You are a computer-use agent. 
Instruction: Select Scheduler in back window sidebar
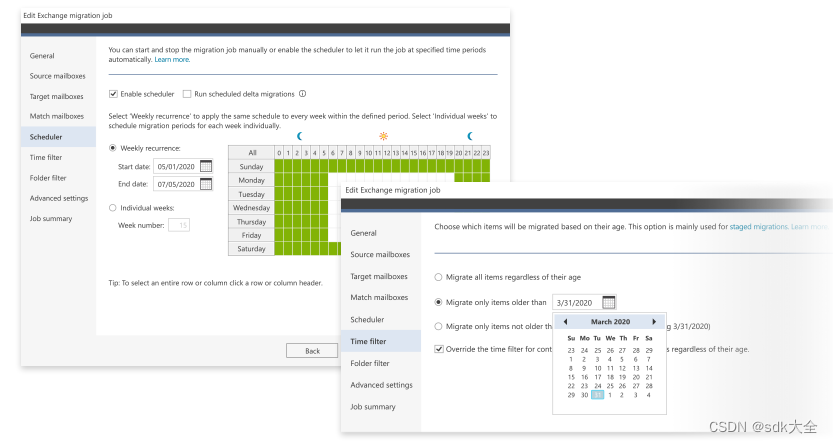point(58,137)
